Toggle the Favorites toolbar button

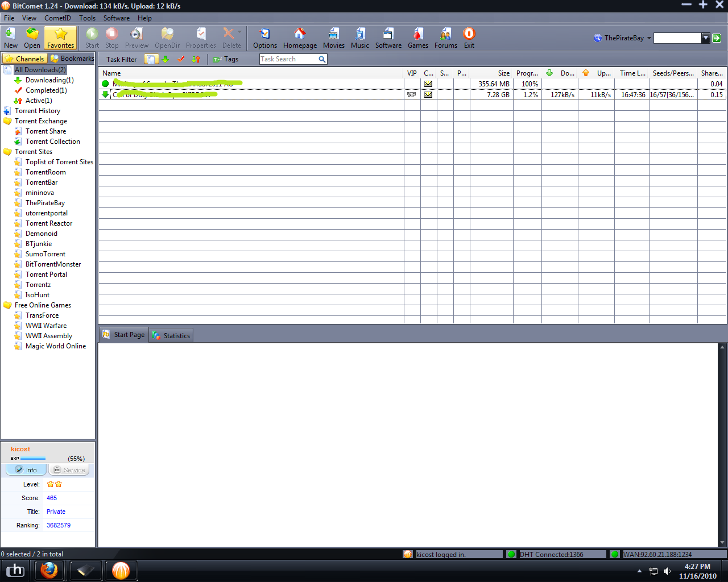tap(60, 38)
